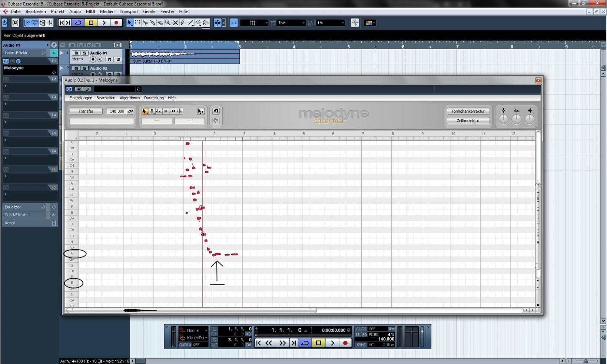Open the grid mode dropdown

[x=254, y=23]
